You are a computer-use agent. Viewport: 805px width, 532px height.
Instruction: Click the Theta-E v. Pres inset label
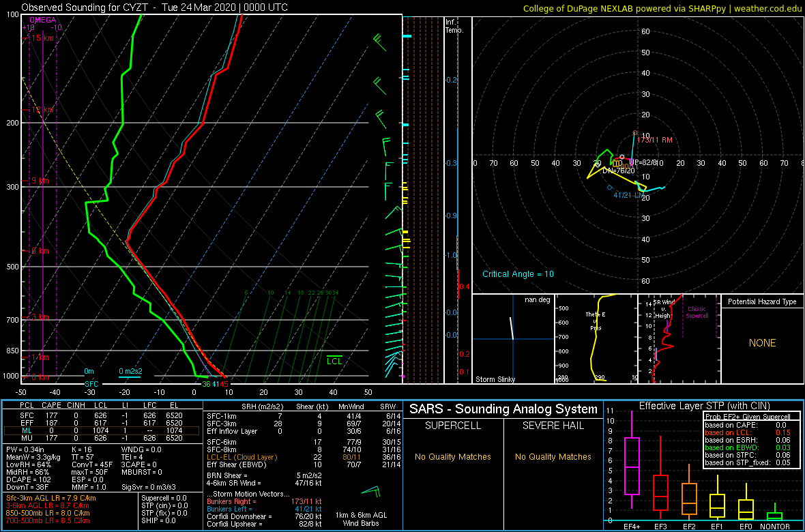(x=596, y=321)
